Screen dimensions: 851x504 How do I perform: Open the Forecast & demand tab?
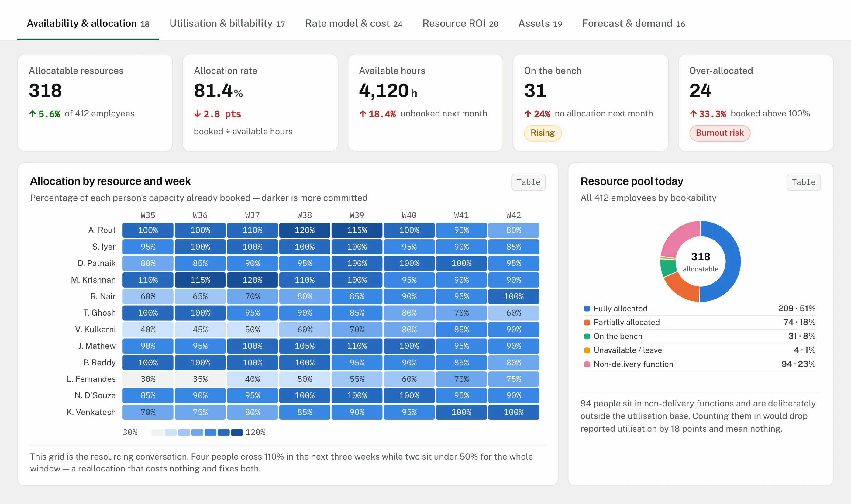click(633, 23)
